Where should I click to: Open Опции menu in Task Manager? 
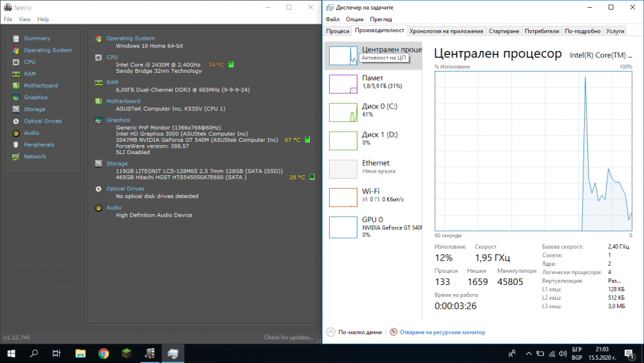tap(355, 19)
